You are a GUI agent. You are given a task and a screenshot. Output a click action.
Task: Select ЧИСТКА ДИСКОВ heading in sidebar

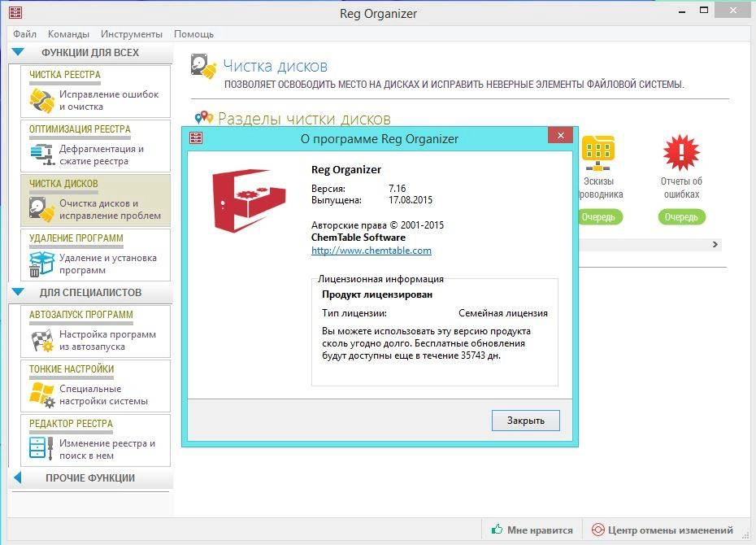tap(63, 184)
